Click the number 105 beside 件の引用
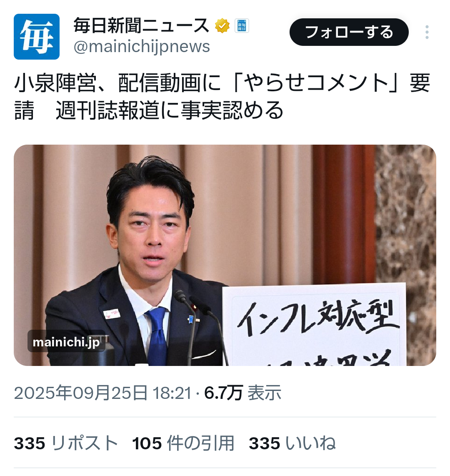This screenshot has height=476, width=450. pos(147,443)
